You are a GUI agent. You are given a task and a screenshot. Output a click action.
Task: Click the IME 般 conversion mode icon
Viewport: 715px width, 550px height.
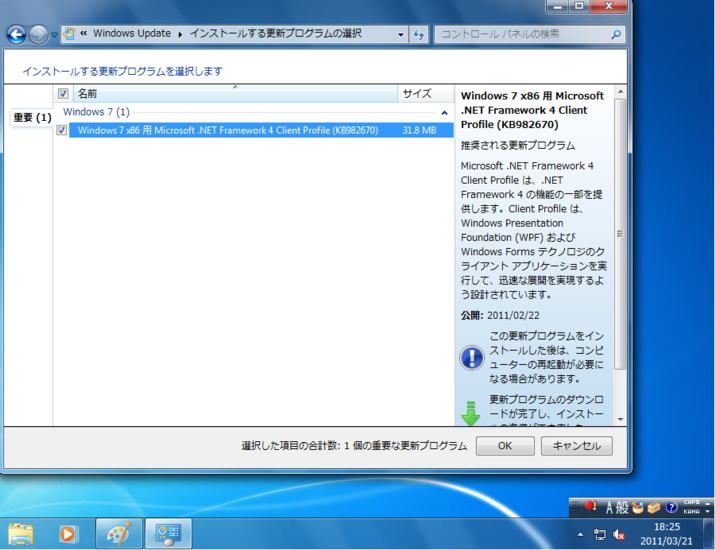pyautogui.click(x=622, y=507)
